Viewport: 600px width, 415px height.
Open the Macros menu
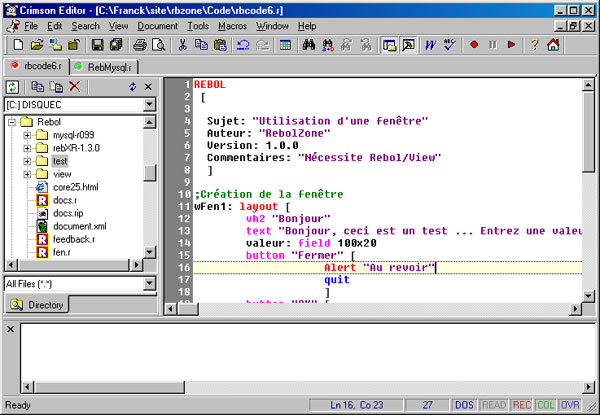(x=232, y=26)
